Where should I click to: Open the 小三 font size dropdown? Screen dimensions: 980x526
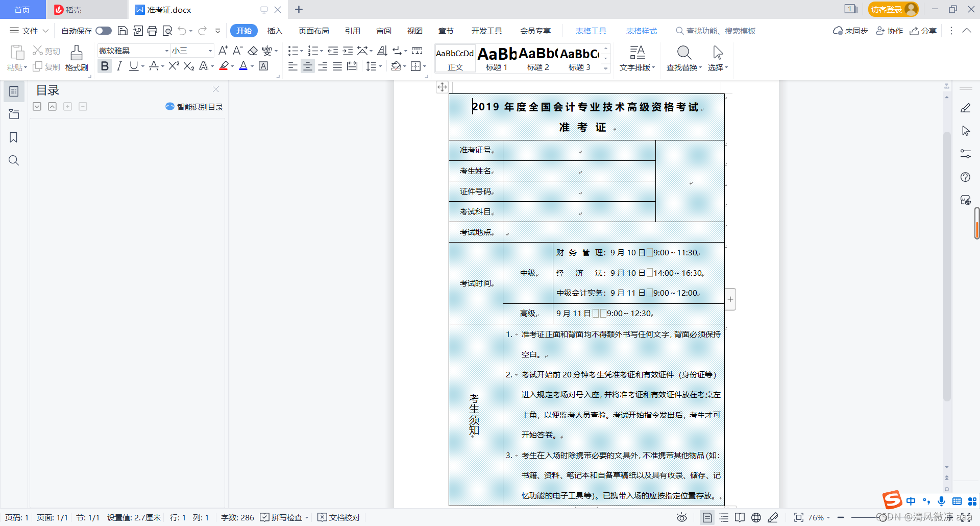click(209, 51)
